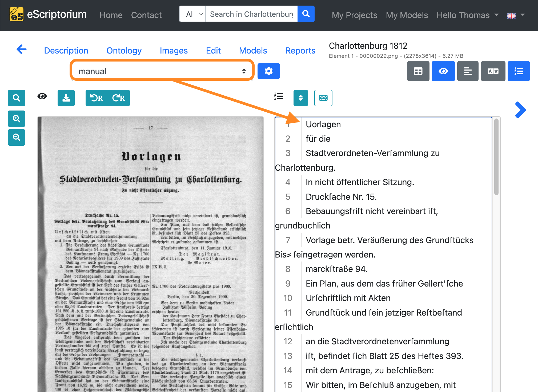This screenshot has height=392, width=538.
Task: Open My Projects link
Action: tap(354, 15)
